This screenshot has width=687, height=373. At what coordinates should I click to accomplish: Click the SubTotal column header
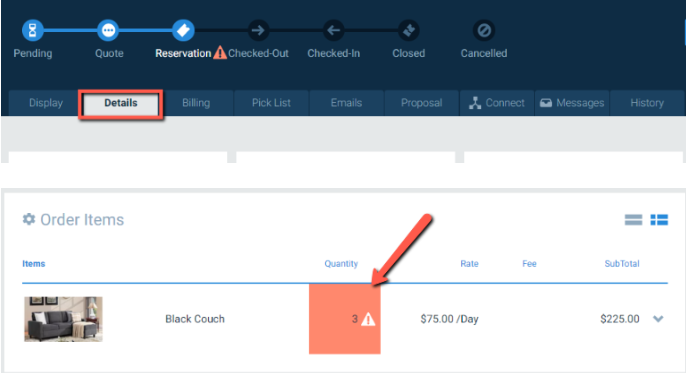coord(622,264)
